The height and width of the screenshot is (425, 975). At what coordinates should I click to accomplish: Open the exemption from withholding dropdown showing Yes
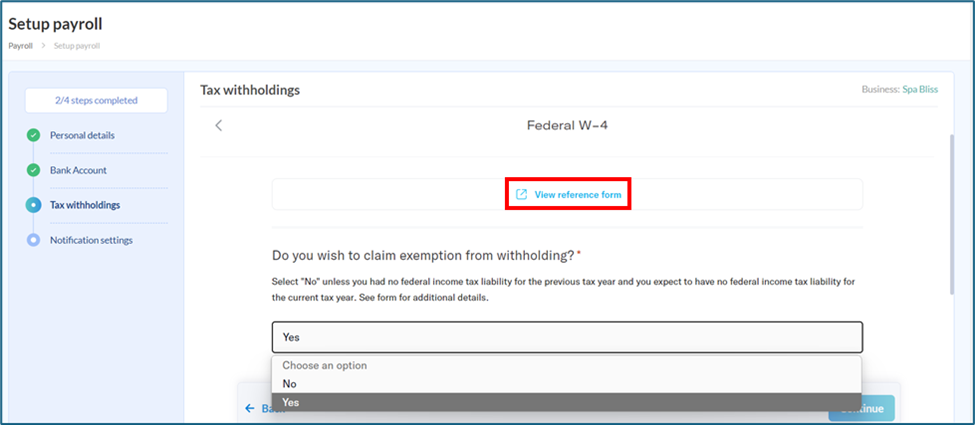point(567,337)
